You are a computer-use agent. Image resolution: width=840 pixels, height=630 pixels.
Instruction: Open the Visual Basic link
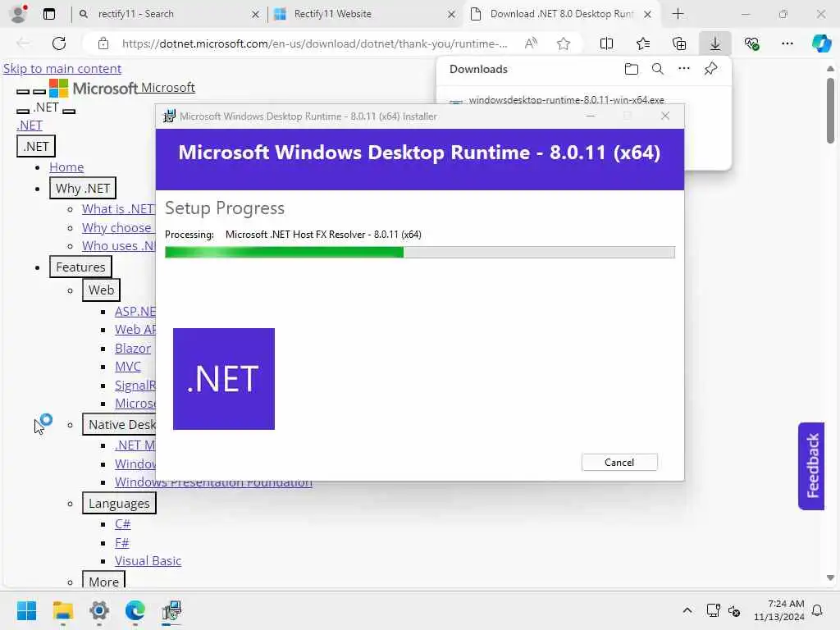point(148,561)
